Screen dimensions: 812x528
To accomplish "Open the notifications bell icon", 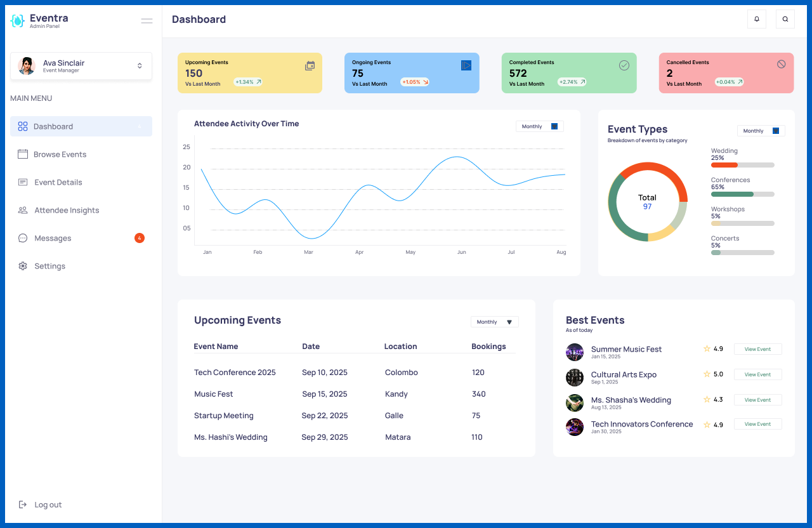I will pyautogui.click(x=756, y=19).
